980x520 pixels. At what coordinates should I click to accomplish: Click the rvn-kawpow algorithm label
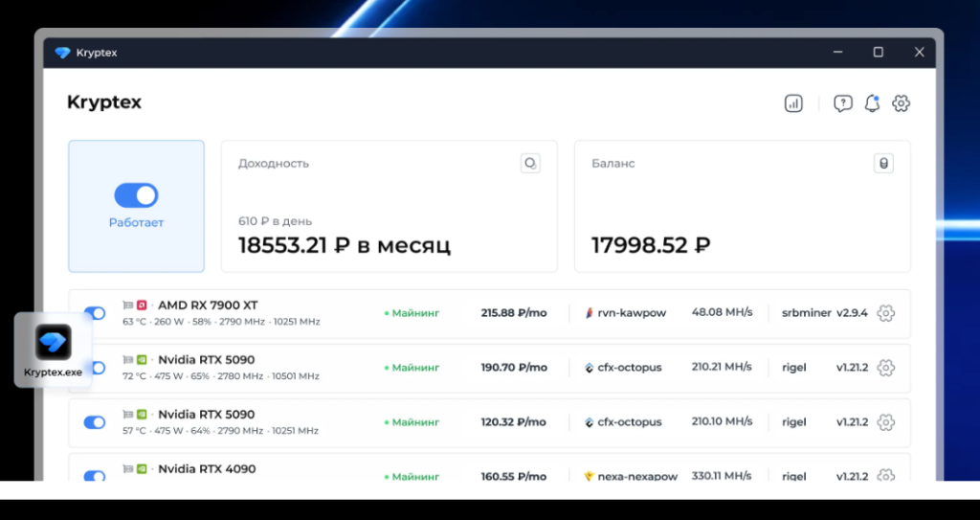point(632,313)
